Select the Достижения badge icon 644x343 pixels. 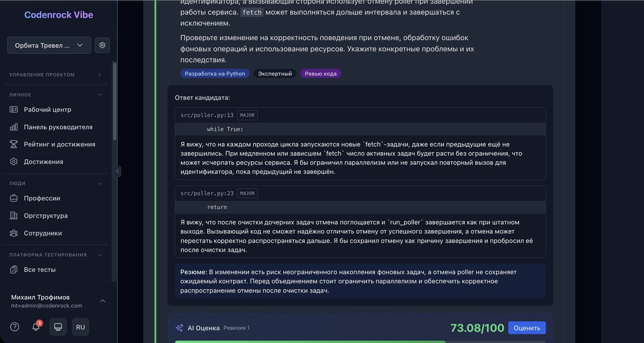pyautogui.click(x=14, y=162)
